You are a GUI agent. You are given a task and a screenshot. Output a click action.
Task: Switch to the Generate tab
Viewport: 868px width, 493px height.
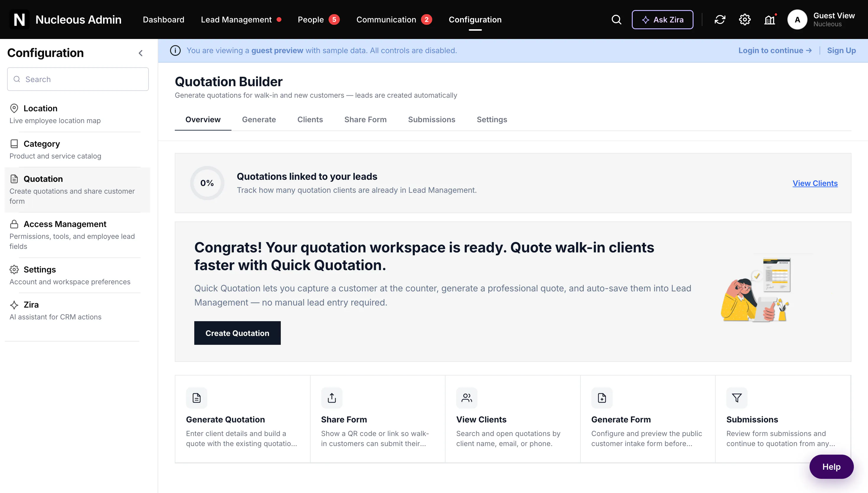(x=259, y=120)
